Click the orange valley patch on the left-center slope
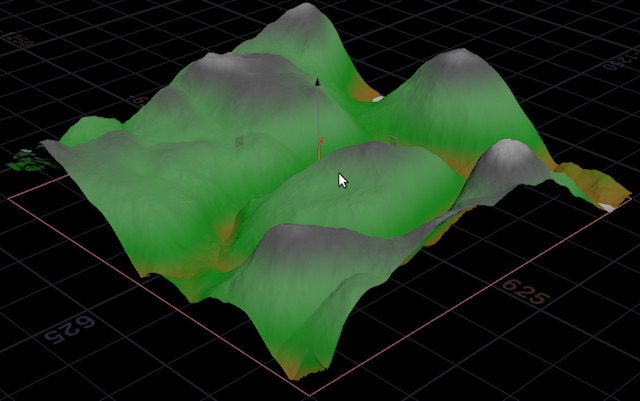This screenshot has height=401, width=640. point(227,229)
